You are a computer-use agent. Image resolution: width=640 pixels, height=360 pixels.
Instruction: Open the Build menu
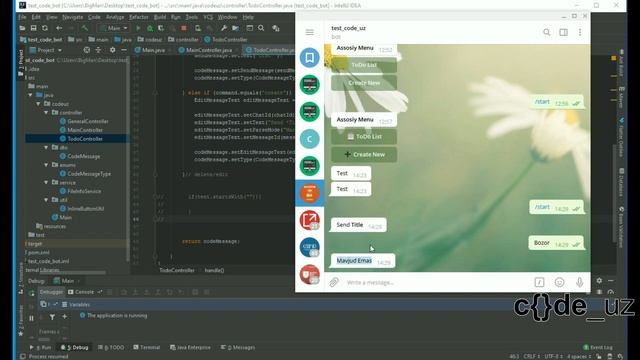tap(160, 17)
